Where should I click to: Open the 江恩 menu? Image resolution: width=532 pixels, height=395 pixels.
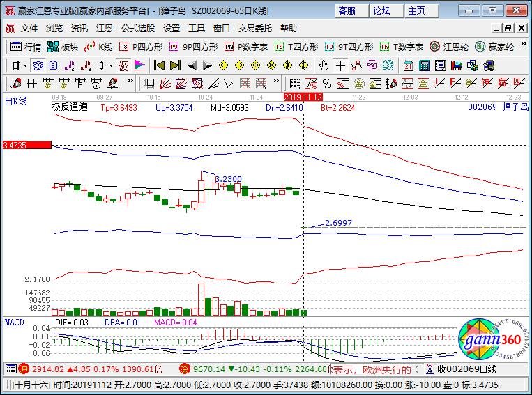point(105,29)
